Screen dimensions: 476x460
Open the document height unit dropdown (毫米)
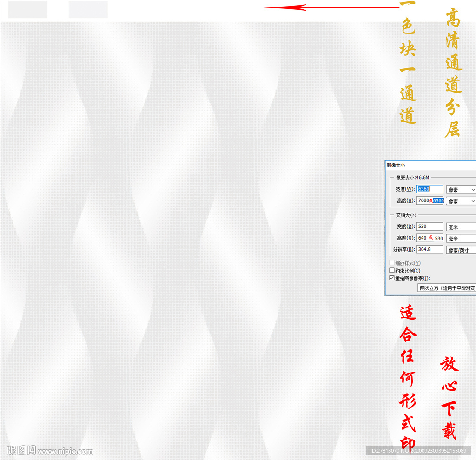click(x=461, y=239)
